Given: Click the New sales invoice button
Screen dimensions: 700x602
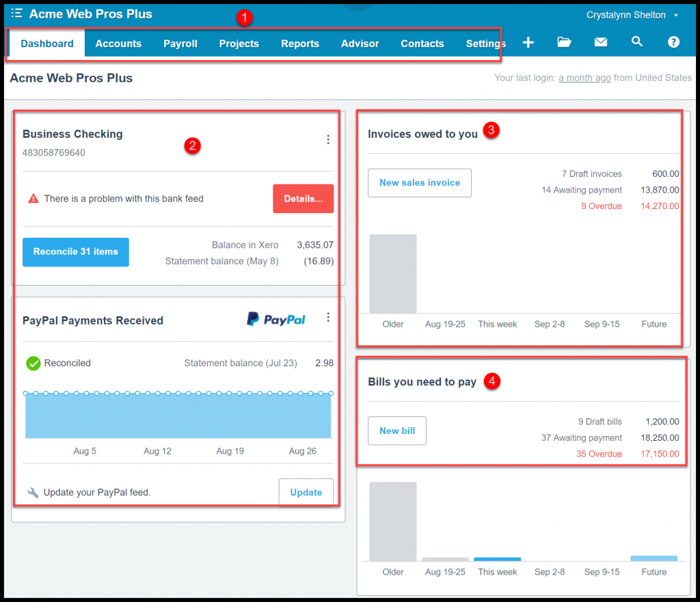Looking at the screenshot, I should 420,183.
